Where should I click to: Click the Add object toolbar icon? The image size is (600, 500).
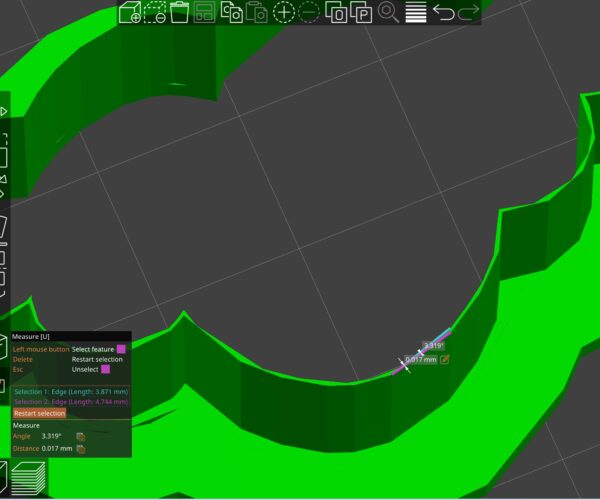(x=130, y=13)
